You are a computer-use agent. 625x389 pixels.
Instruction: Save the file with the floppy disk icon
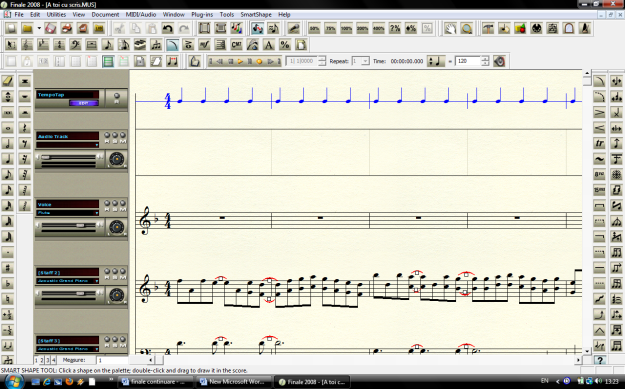click(x=51, y=28)
